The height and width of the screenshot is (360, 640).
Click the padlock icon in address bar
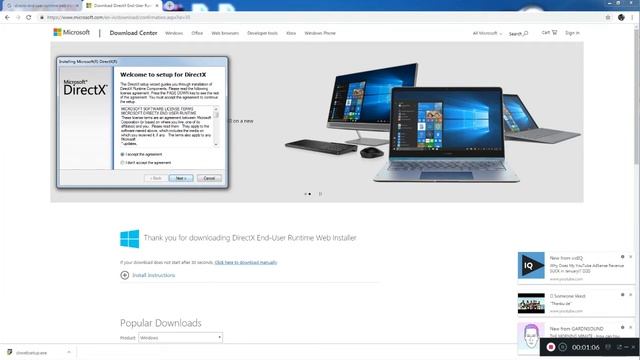[42, 17]
